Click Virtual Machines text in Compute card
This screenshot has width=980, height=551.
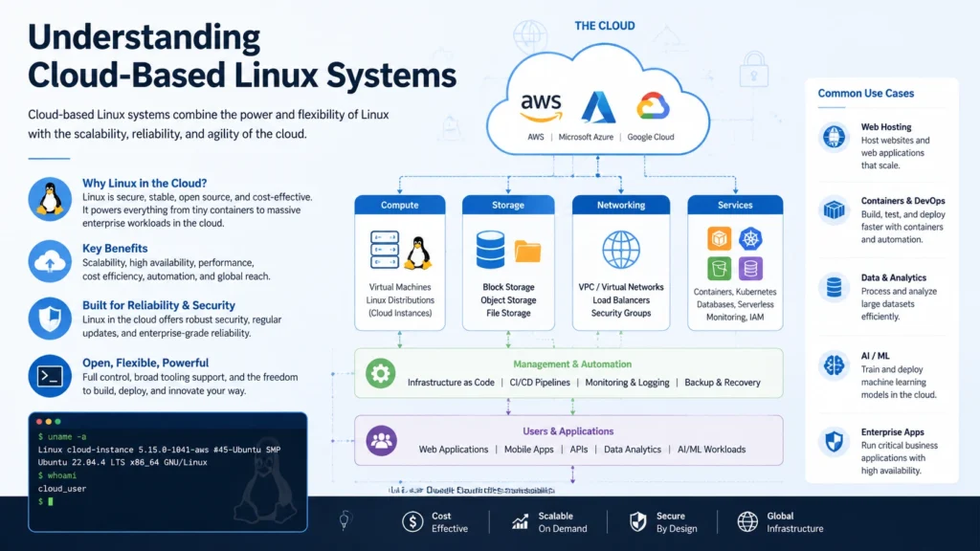pyautogui.click(x=399, y=287)
